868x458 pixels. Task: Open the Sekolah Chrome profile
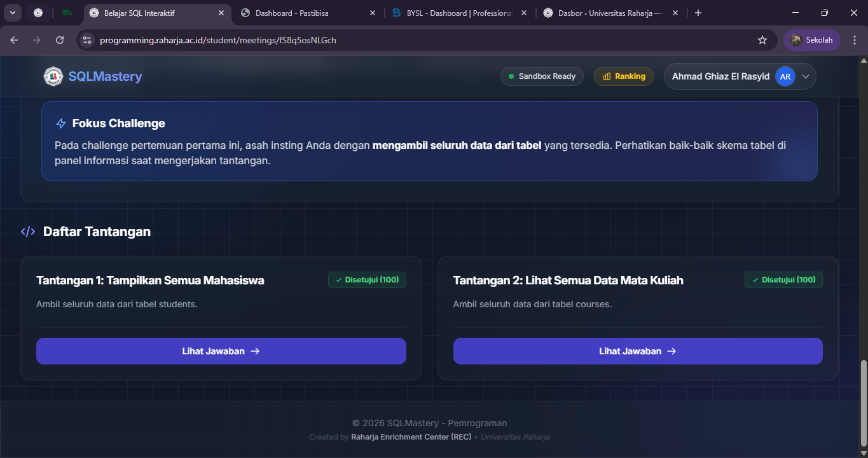coord(812,40)
